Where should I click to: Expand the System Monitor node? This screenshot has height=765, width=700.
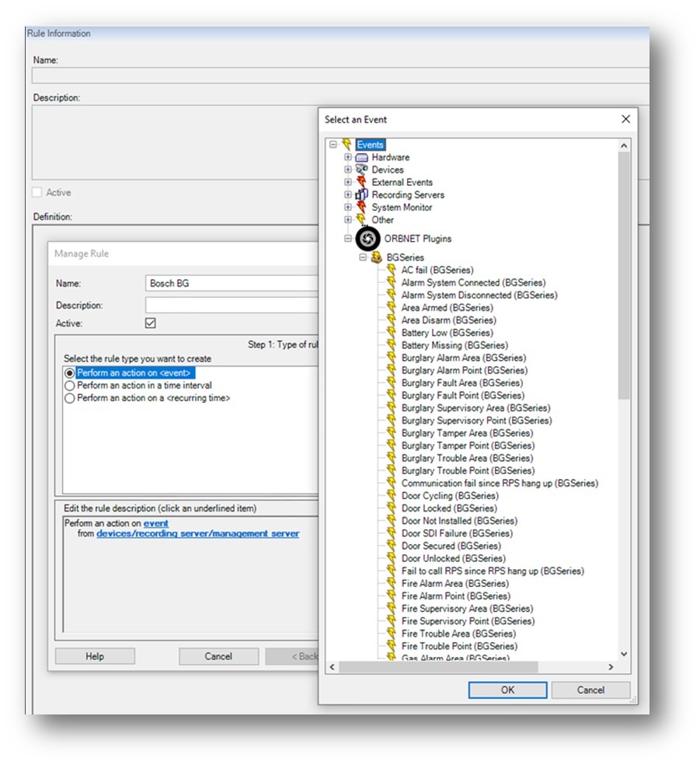(347, 207)
